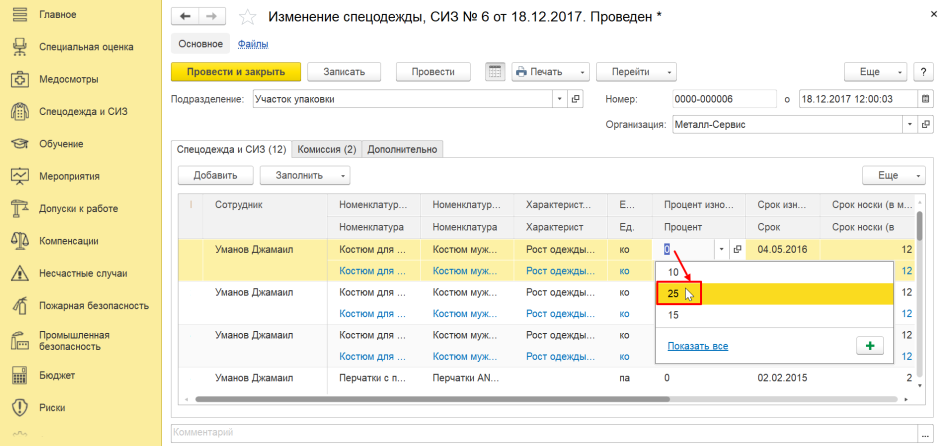Open Организация field's open-form icon
940x446 pixels.
click(x=925, y=125)
